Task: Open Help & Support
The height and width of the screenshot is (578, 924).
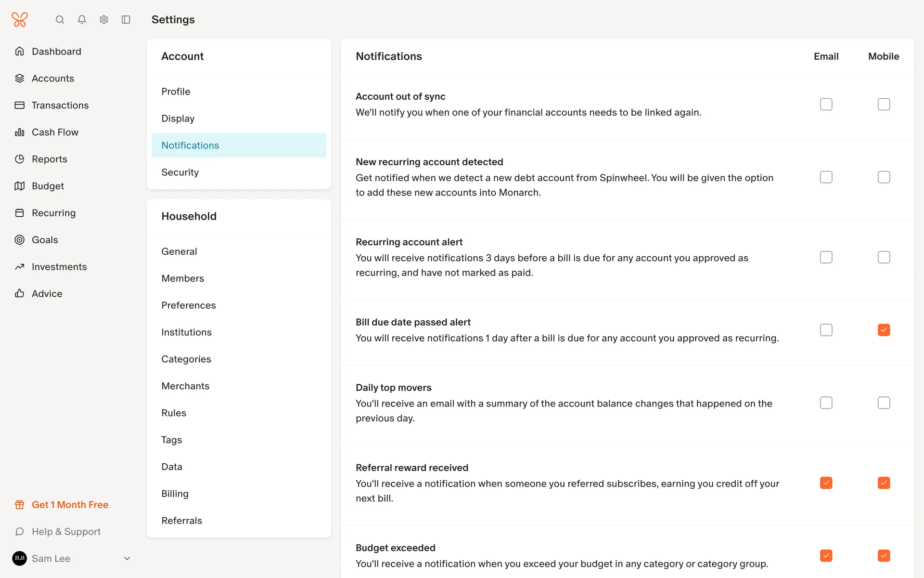Action: (66, 532)
